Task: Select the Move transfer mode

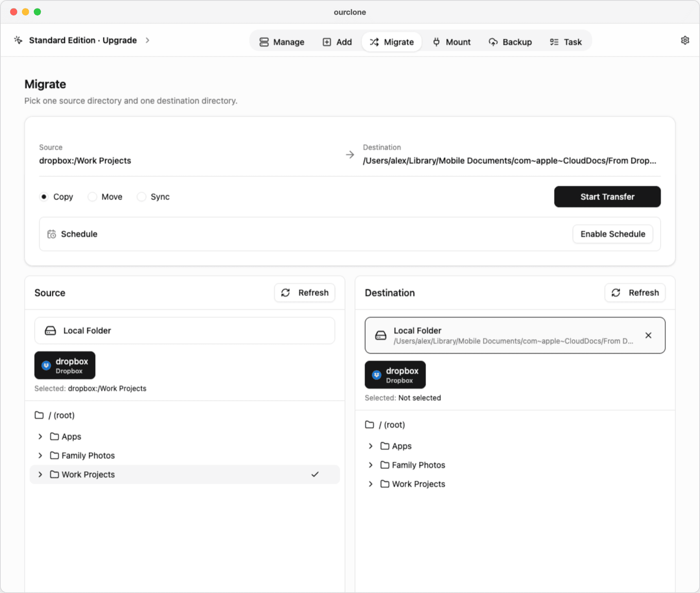Action: tap(92, 197)
